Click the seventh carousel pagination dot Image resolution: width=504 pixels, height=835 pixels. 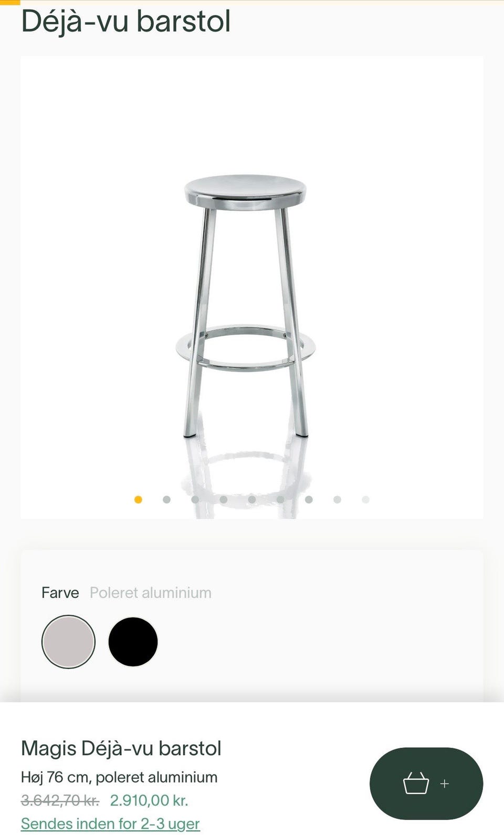309,500
